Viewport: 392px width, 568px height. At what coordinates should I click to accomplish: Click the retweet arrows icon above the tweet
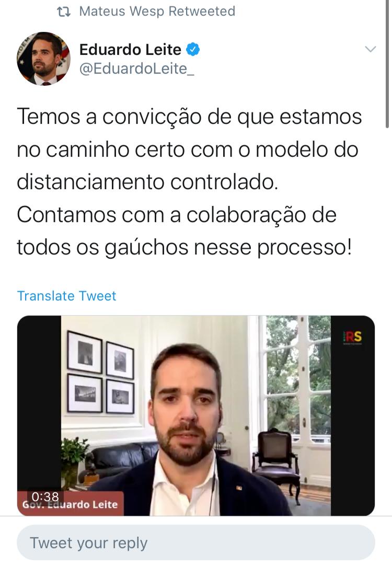pyautogui.click(x=64, y=12)
